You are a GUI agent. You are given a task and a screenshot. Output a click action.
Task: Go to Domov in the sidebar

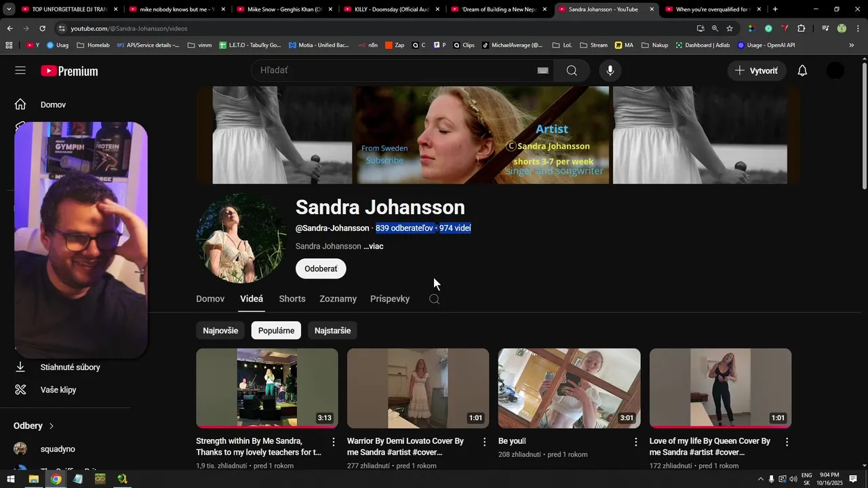pyautogui.click(x=53, y=104)
